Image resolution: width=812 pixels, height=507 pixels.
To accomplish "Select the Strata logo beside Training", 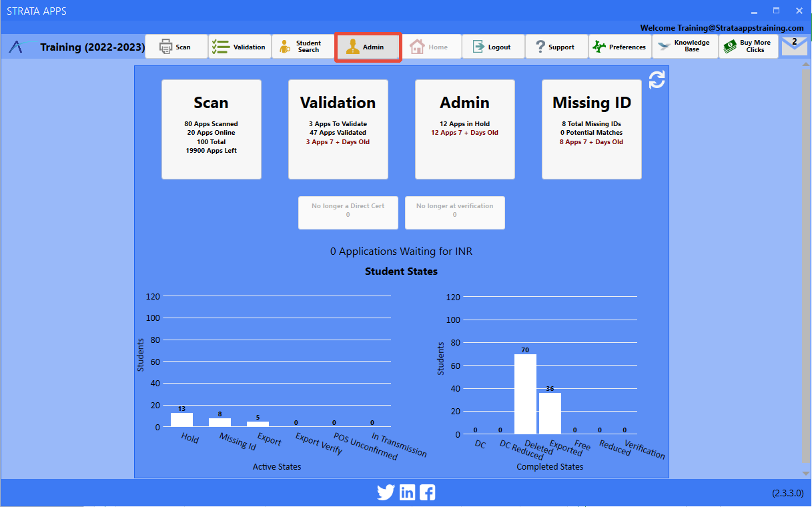I will [23, 47].
